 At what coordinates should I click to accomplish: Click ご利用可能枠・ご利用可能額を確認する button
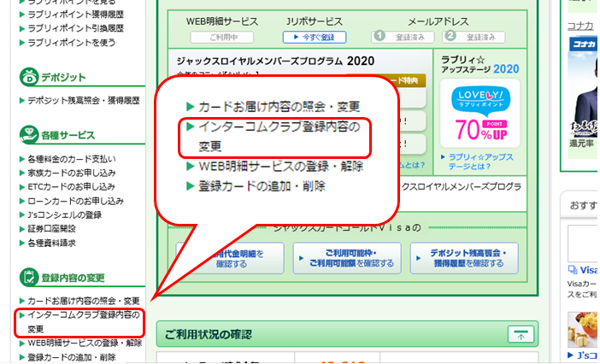(x=347, y=258)
